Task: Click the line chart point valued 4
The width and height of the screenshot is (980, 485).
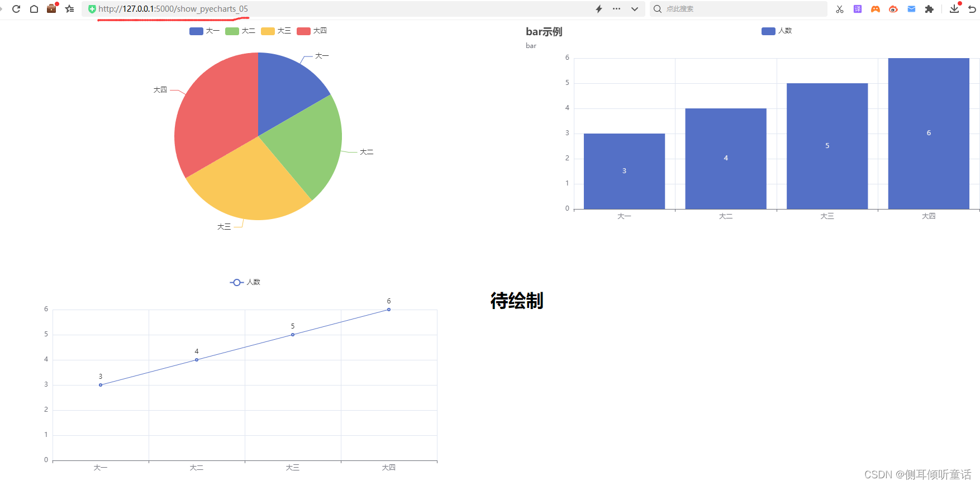Action: (197, 360)
